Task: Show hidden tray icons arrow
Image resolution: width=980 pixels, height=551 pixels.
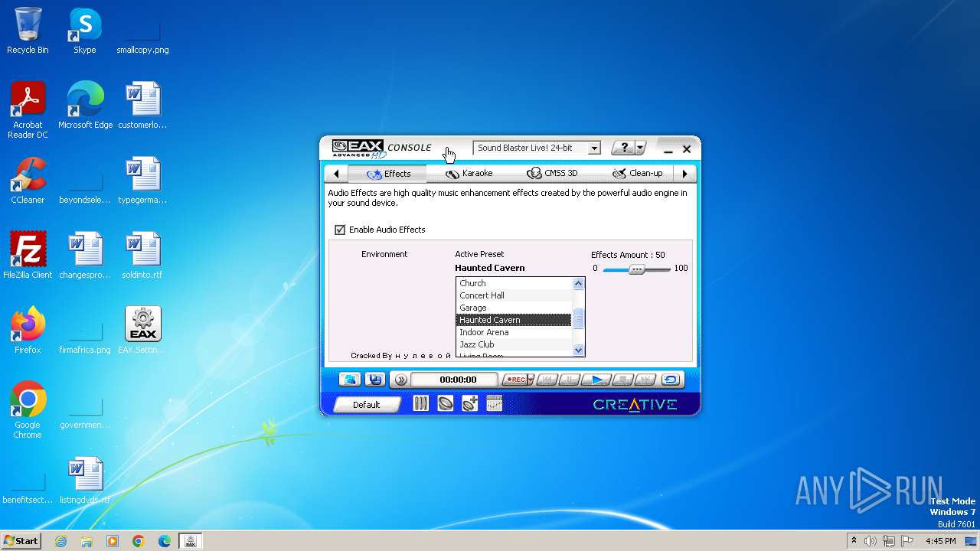Action: click(854, 541)
